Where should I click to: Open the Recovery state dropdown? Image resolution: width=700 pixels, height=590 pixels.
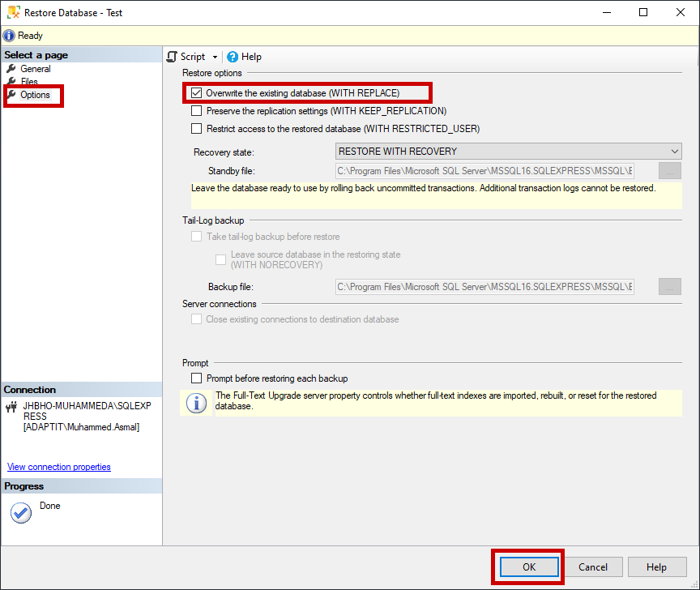[509, 152]
